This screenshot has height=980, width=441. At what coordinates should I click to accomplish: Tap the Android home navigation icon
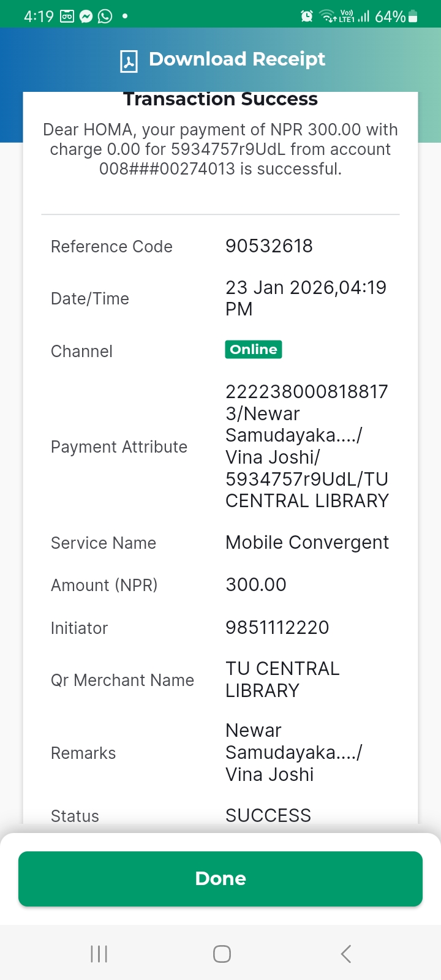222,954
